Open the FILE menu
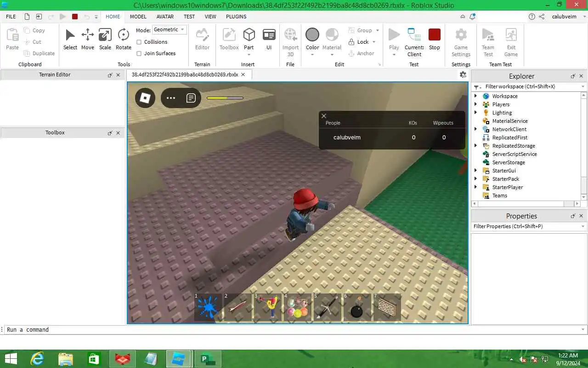This screenshot has height=368, width=588. (11, 17)
